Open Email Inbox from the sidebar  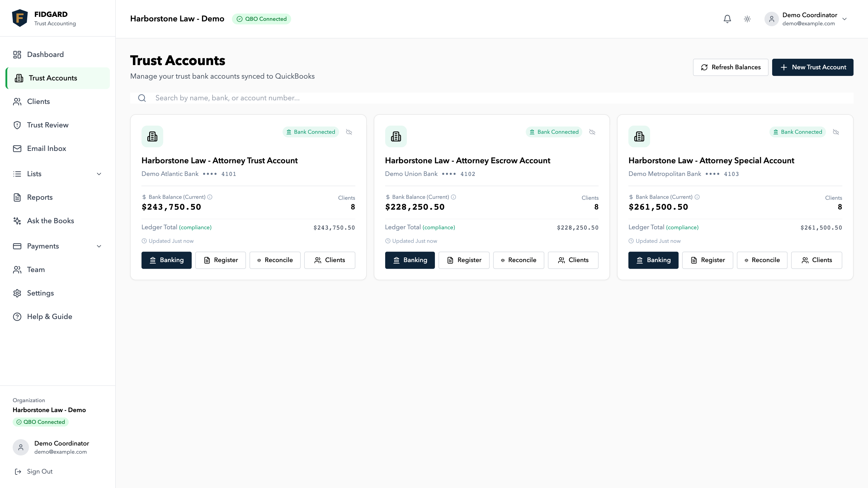click(x=58, y=149)
